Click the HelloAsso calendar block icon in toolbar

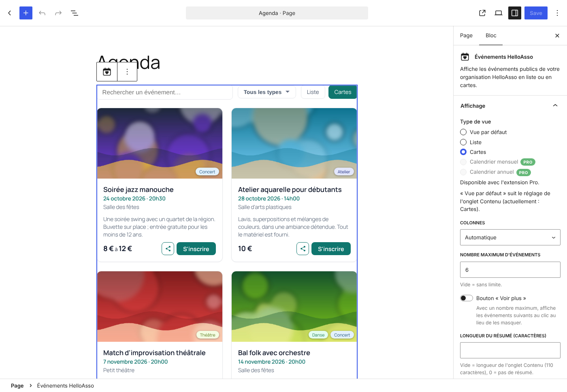(107, 72)
